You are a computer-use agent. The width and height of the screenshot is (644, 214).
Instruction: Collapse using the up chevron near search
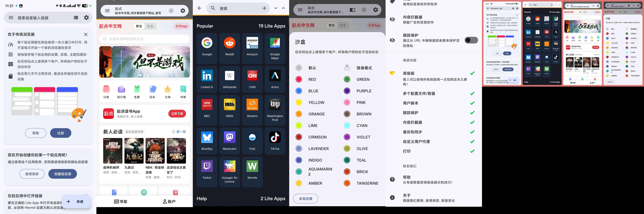click(283, 8)
